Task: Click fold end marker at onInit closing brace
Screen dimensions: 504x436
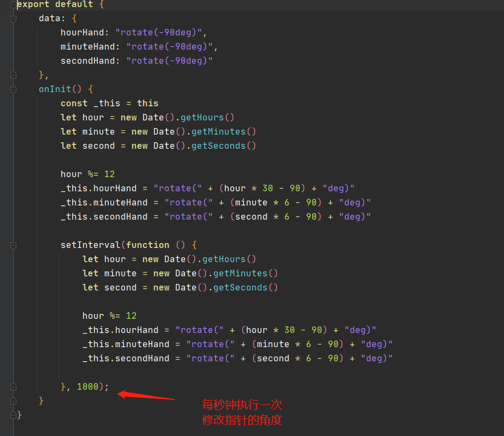Action: click(14, 401)
